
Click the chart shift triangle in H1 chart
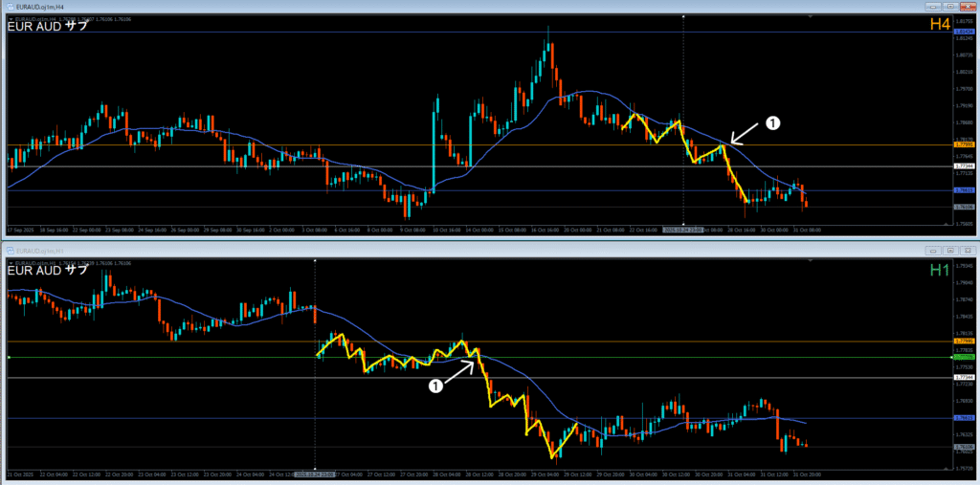pos(810,260)
